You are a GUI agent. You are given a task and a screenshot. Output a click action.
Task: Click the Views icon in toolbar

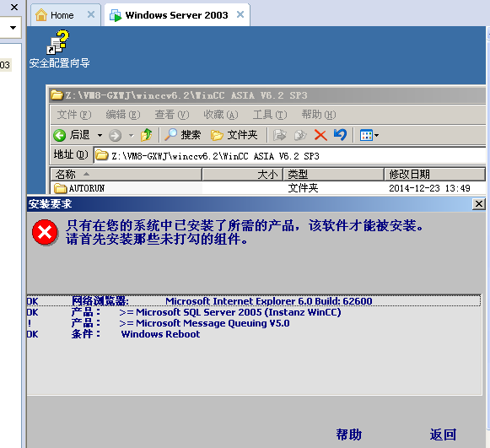[366, 135]
